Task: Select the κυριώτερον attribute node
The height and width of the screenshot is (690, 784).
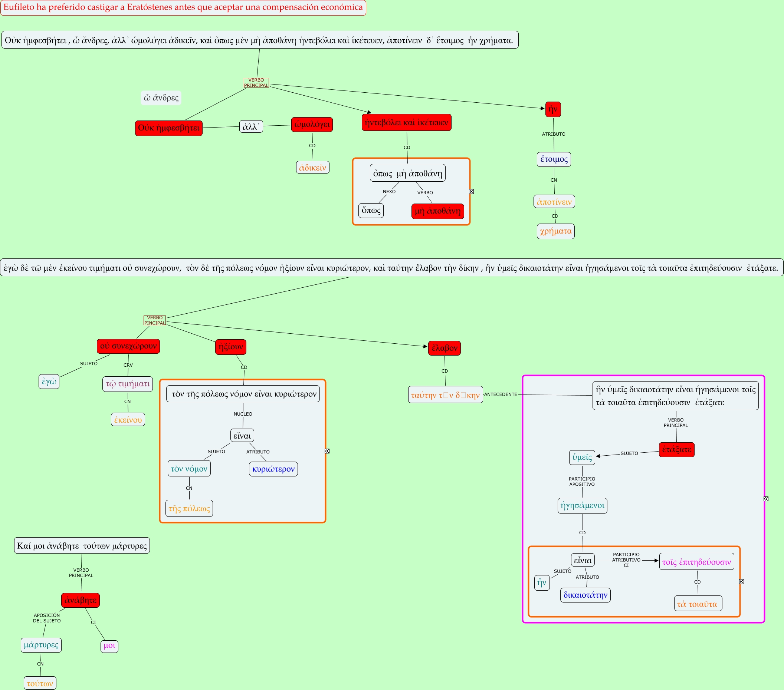Action: [273, 469]
